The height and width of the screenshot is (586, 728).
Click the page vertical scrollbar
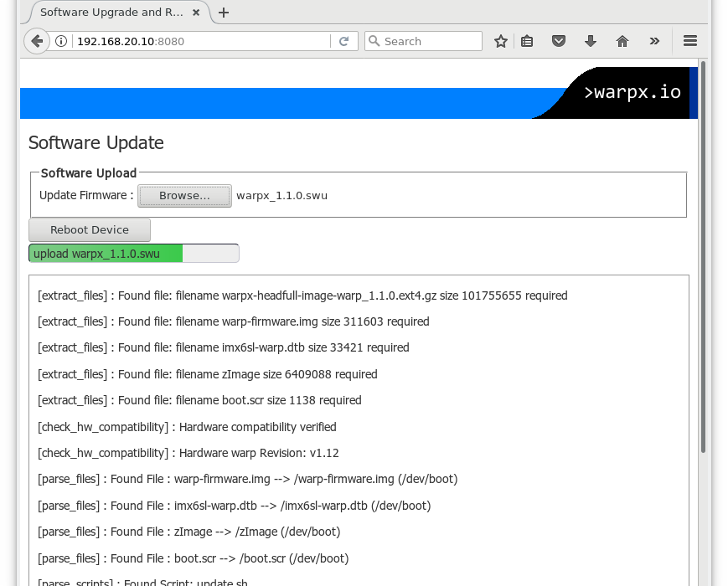click(704, 251)
